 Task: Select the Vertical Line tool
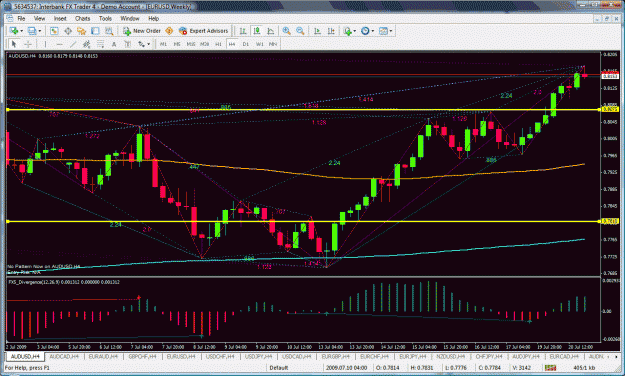click(x=45, y=44)
